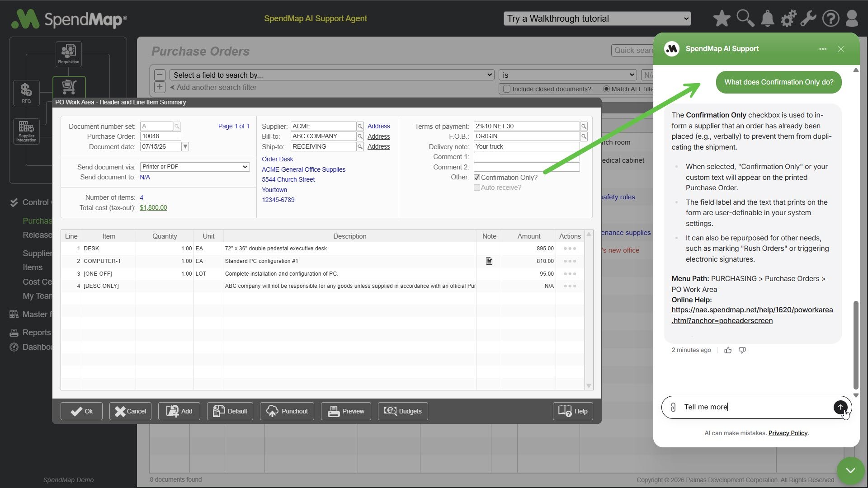Screen dimensions: 868x488
Task: Open notifications bell icon
Action: 767,19
